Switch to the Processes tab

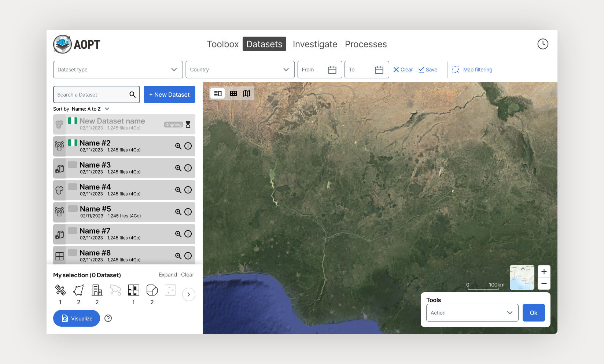[x=366, y=44]
